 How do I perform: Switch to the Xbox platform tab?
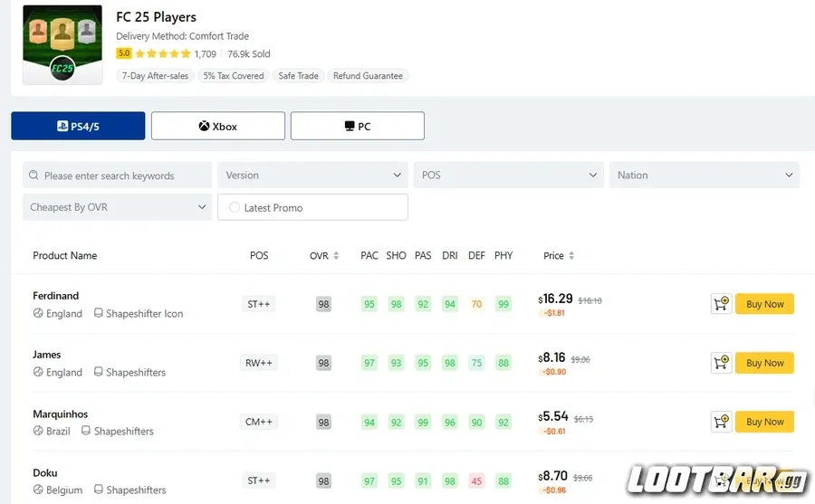[217, 127]
